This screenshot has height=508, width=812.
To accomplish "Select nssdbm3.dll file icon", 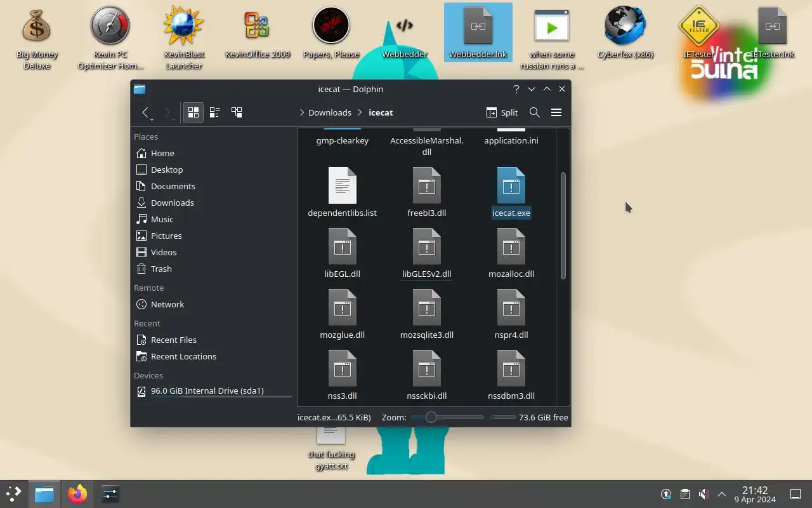I will [x=511, y=368].
